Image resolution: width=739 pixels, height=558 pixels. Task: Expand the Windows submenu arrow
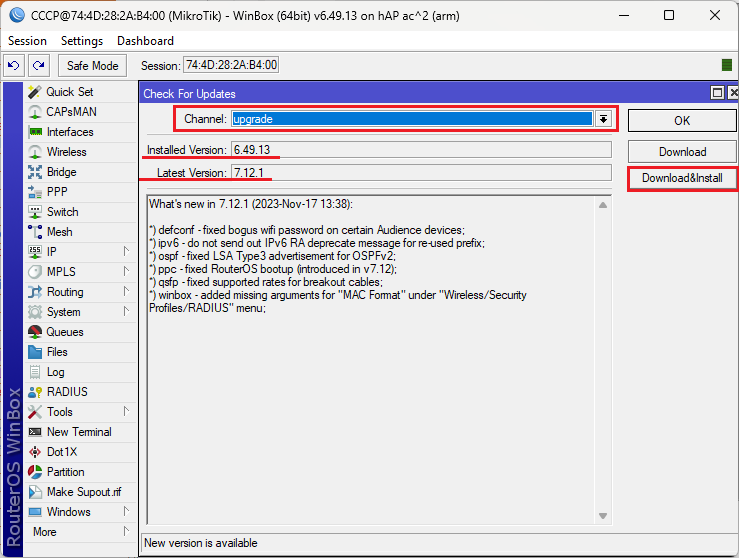click(x=126, y=511)
